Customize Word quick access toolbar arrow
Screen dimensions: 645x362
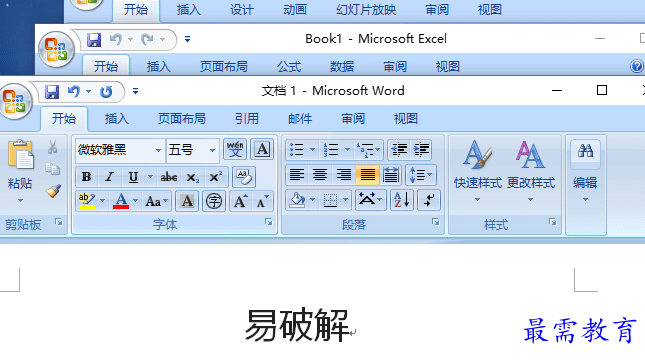point(135,91)
